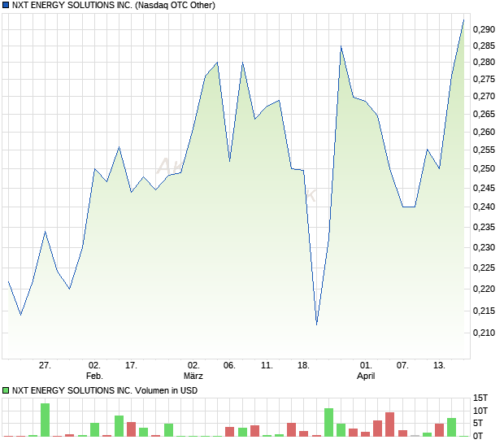504x444 pixels.
Task: Click the '18.' date label on x-axis
Action: (303, 366)
